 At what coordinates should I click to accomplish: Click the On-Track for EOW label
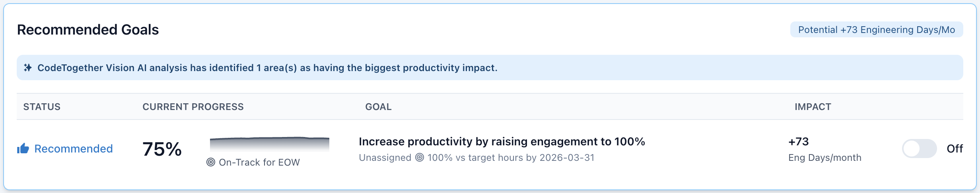coord(259,162)
